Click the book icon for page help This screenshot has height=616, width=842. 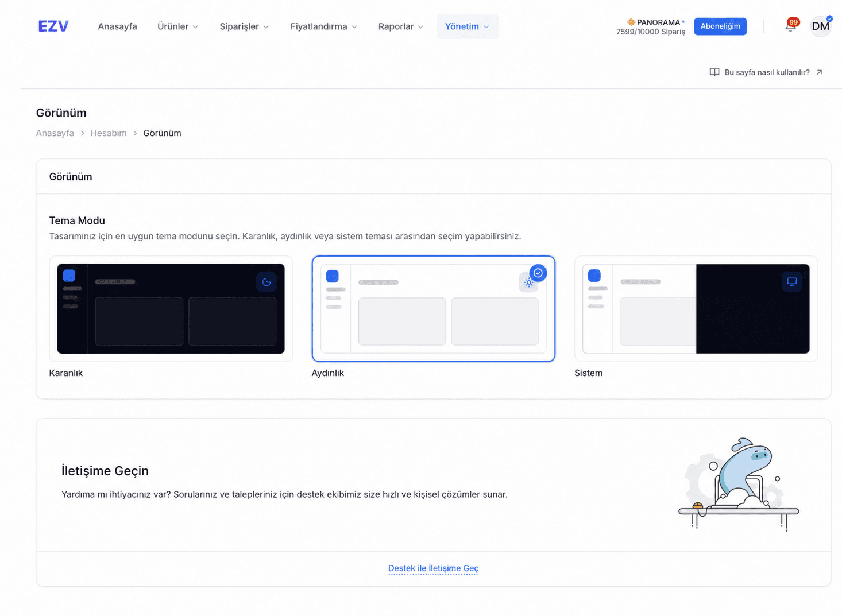[714, 72]
